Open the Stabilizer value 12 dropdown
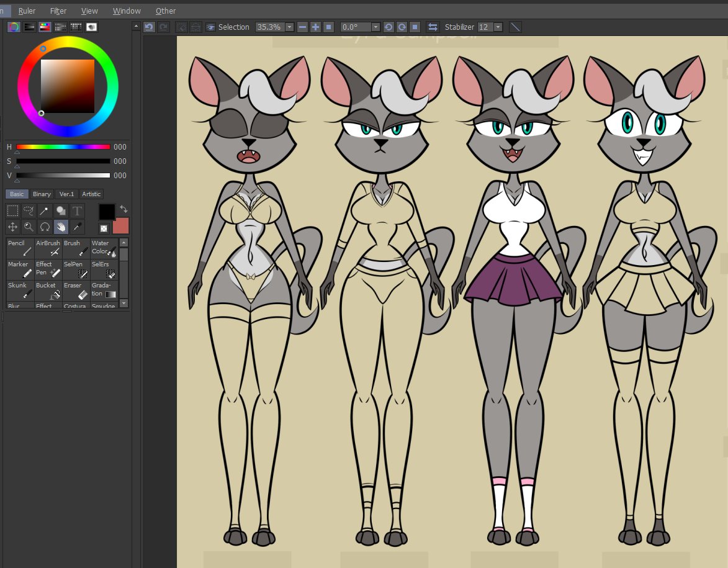The width and height of the screenshot is (728, 568). tap(498, 27)
